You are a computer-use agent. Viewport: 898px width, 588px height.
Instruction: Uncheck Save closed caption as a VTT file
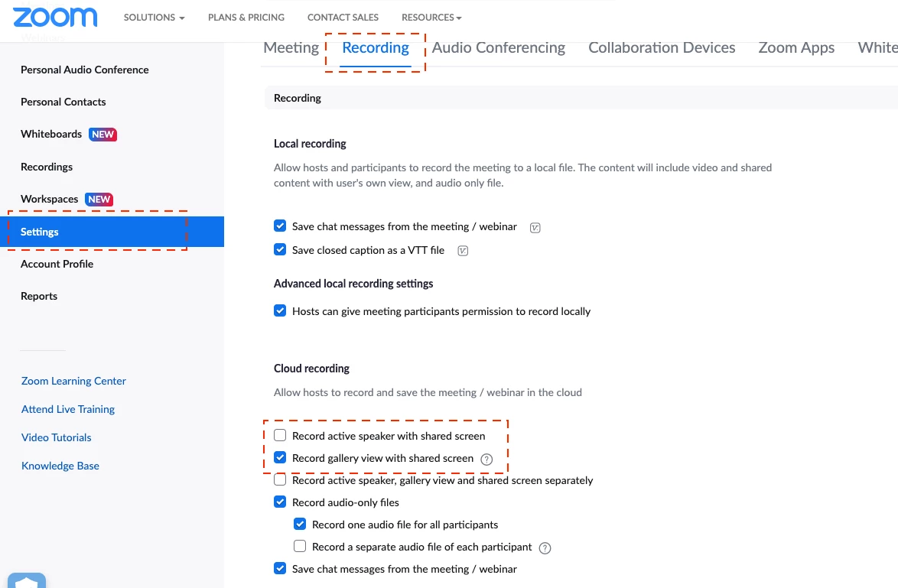280,249
